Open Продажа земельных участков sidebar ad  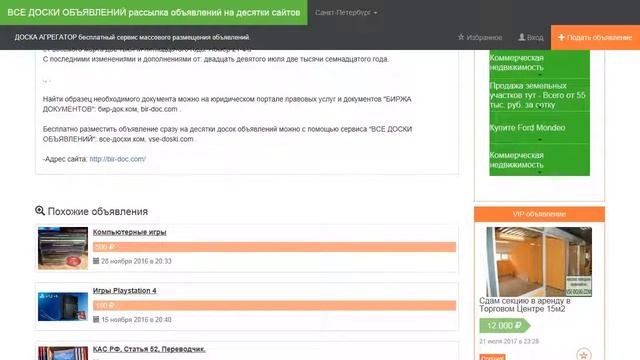(539, 95)
